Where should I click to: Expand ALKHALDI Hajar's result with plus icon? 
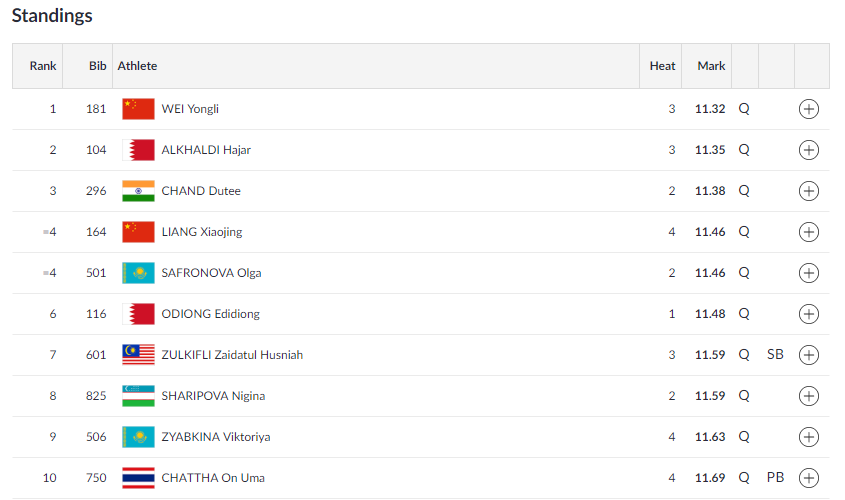(x=809, y=150)
